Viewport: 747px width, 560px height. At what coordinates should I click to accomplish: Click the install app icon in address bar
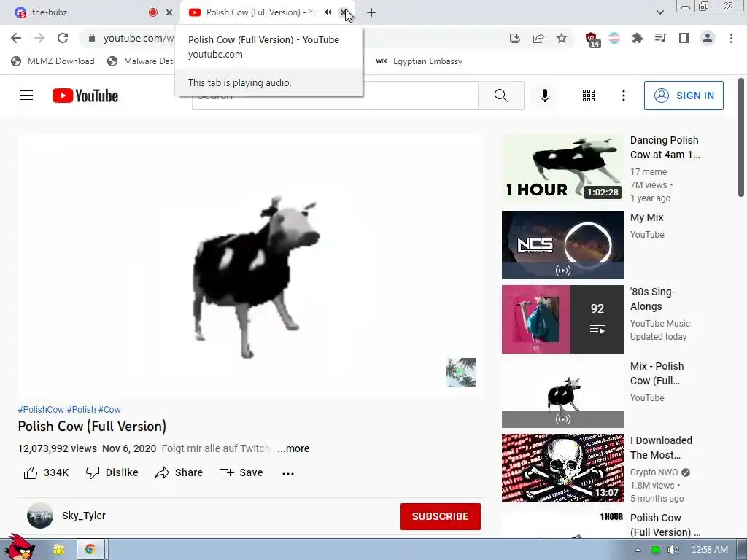point(515,38)
